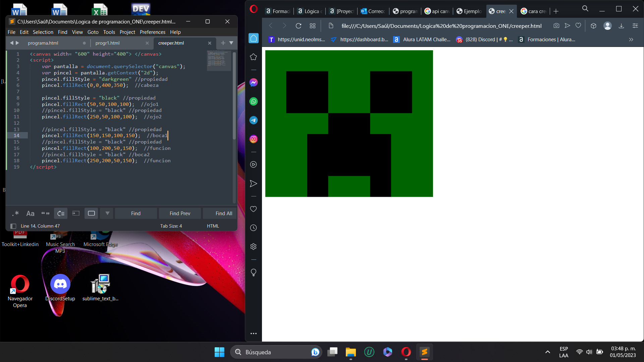The image size is (644, 362).
Task: Close the creeper.html Sublime tab
Action: tap(210, 43)
